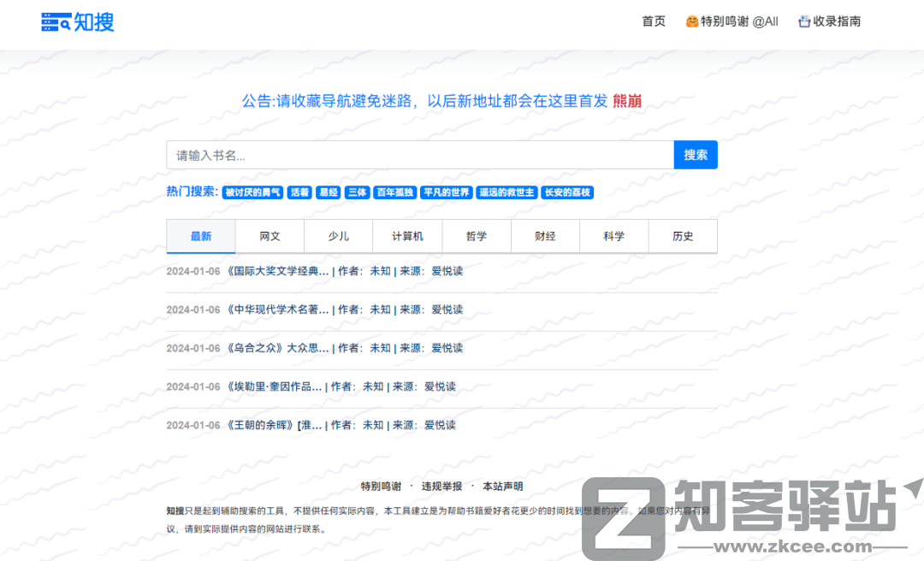Switch to the 计算机 tab
This screenshot has height=561, width=924.
407,236
